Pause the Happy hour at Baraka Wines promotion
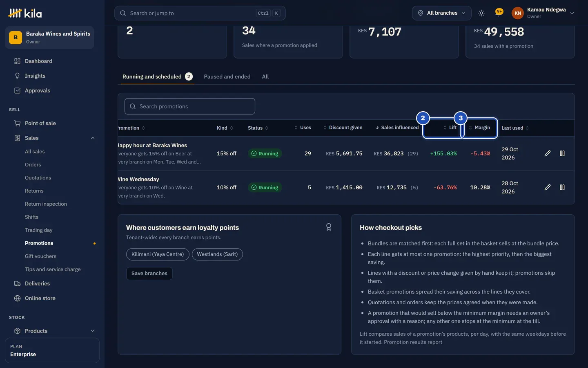 point(562,153)
